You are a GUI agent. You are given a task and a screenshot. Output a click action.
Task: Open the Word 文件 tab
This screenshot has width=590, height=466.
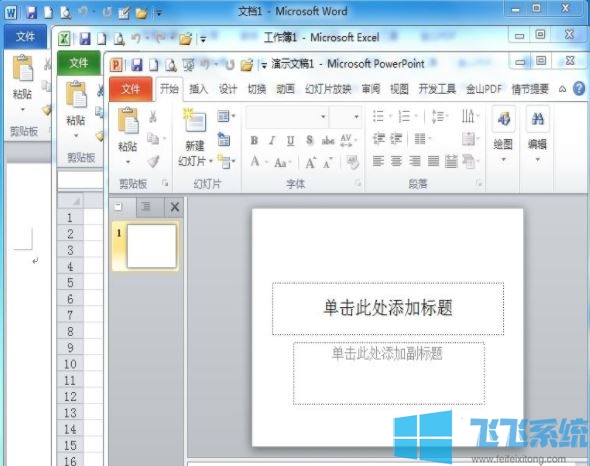25,37
